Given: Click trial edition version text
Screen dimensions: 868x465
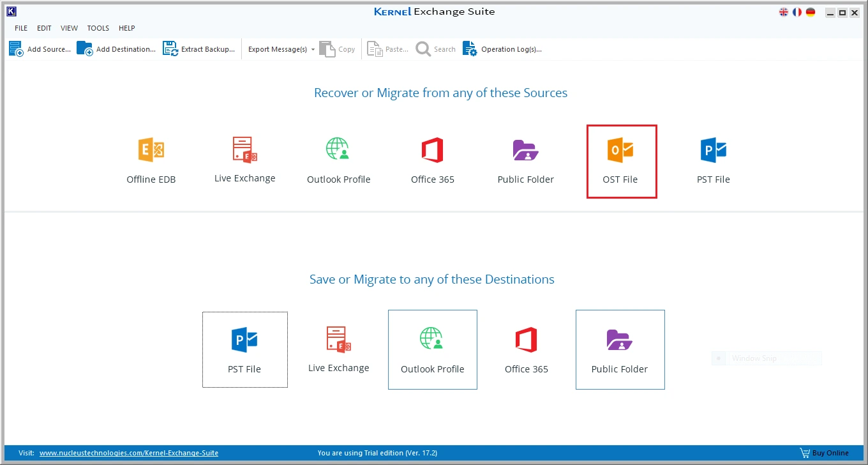Looking at the screenshot, I should point(377,453).
